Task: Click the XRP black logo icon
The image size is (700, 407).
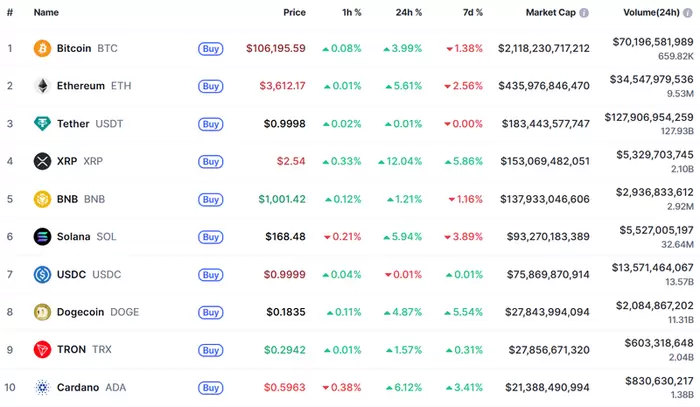Action: tap(42, 161)
